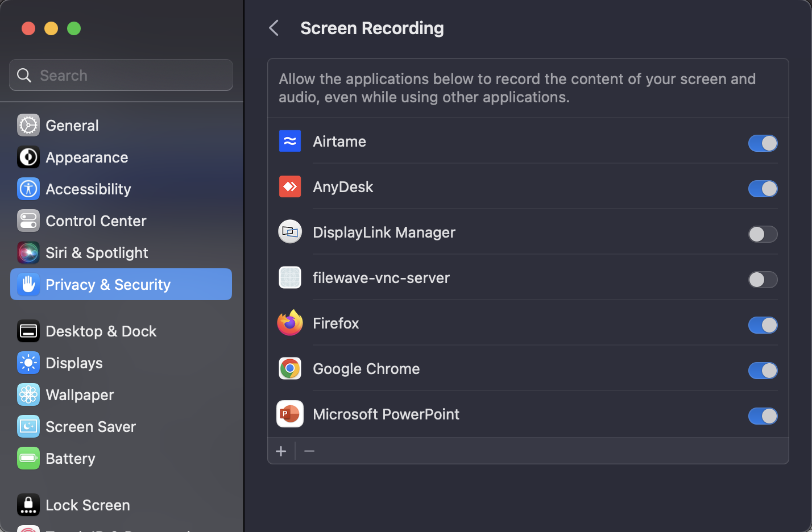Click the General gear icon in sidebar
Image resolution: width=812 pixels, height=532 pixels.
click(x=28, y=125)
